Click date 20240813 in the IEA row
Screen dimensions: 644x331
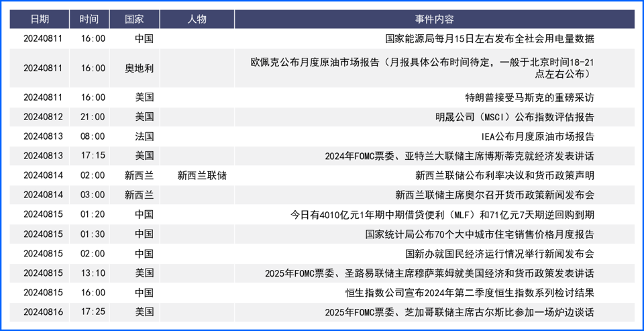click(x=43, y=136)
